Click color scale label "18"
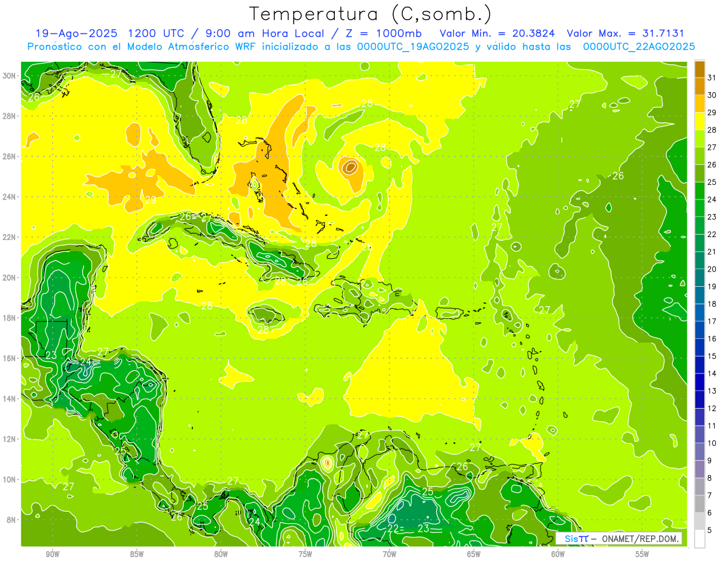The height and width of the screenshot is (562, 728). [712, 304]
